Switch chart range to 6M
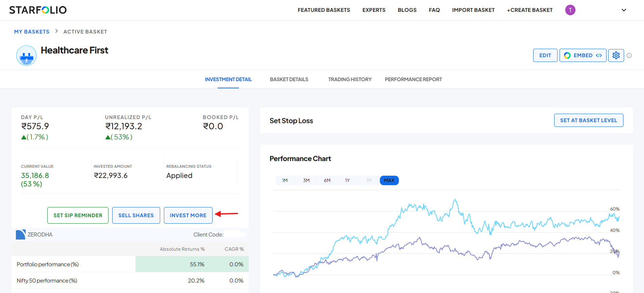 (327, 180)
